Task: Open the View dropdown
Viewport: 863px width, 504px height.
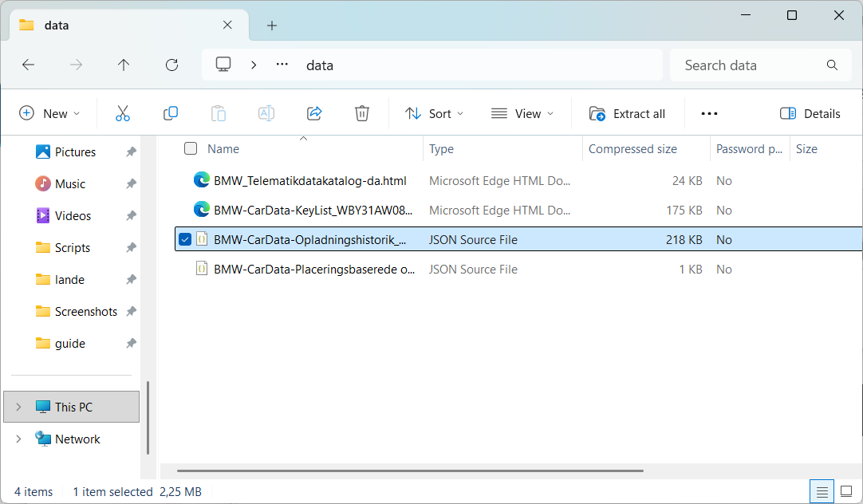Action: tap(522, 113)
